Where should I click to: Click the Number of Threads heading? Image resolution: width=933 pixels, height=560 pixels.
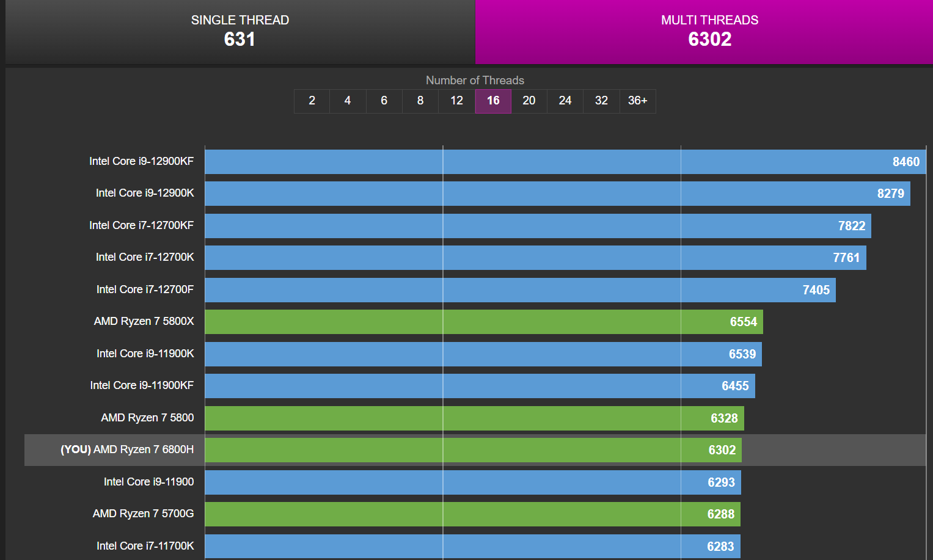pos(475,81)
